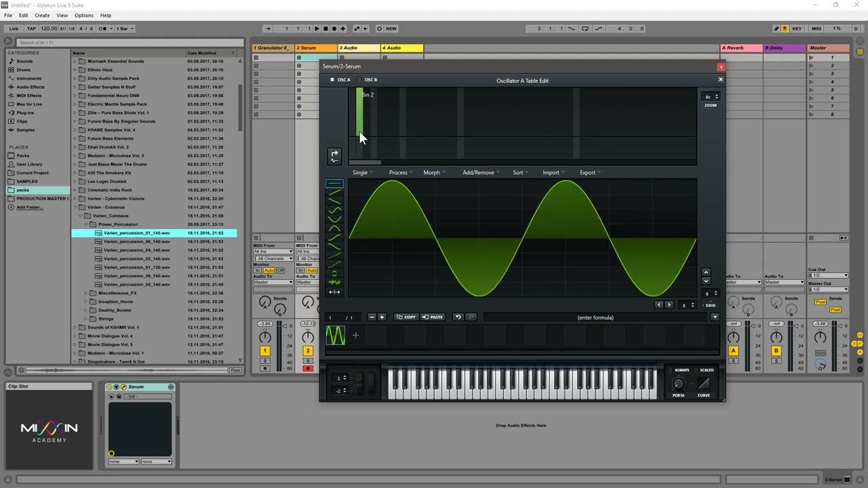868x488 pixels.
Task: Click the enter formula input field
Action: coord(595,317)
